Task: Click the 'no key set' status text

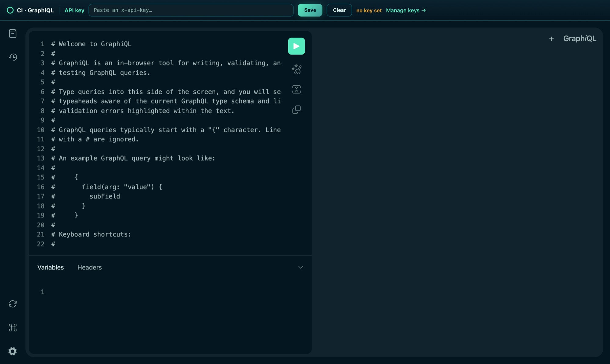Action: point(369,10)
